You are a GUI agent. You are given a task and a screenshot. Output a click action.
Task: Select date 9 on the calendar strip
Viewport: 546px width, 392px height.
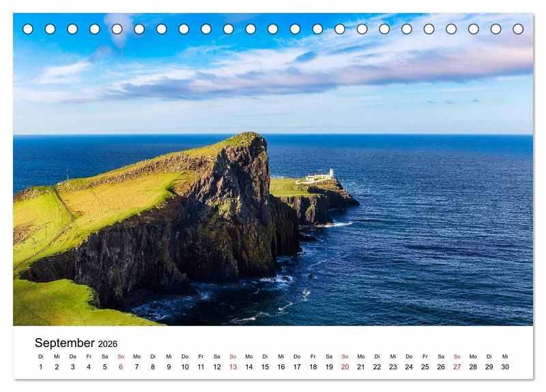[169, 367]
